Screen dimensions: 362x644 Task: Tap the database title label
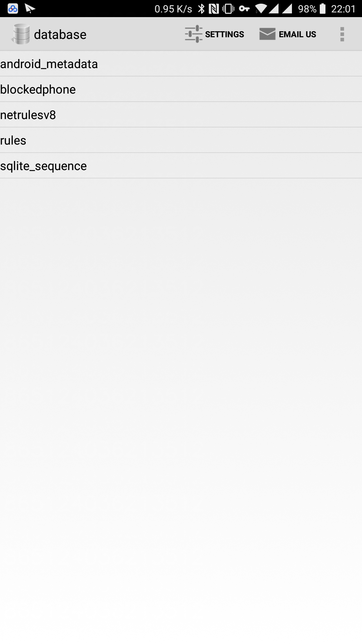click(60, 35)
